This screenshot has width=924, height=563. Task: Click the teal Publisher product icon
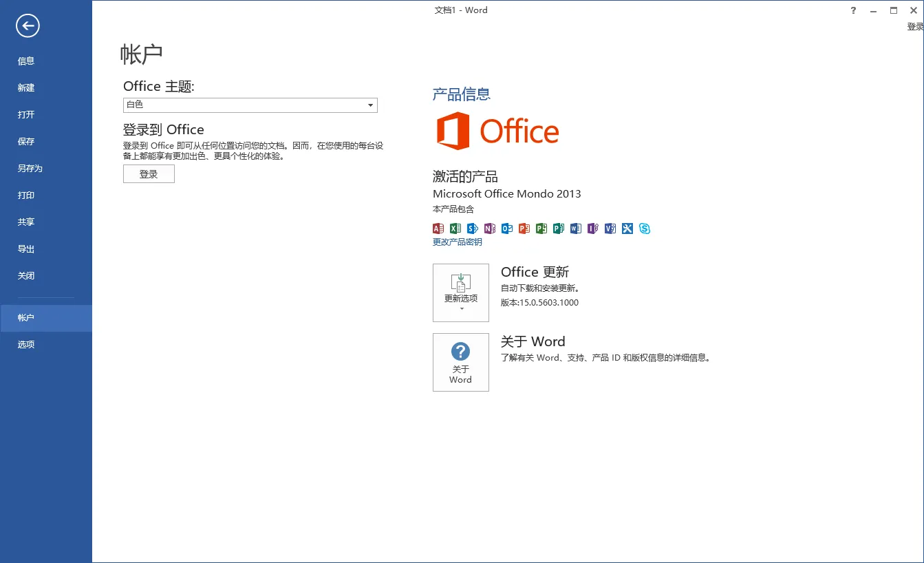tap(559, 229)
